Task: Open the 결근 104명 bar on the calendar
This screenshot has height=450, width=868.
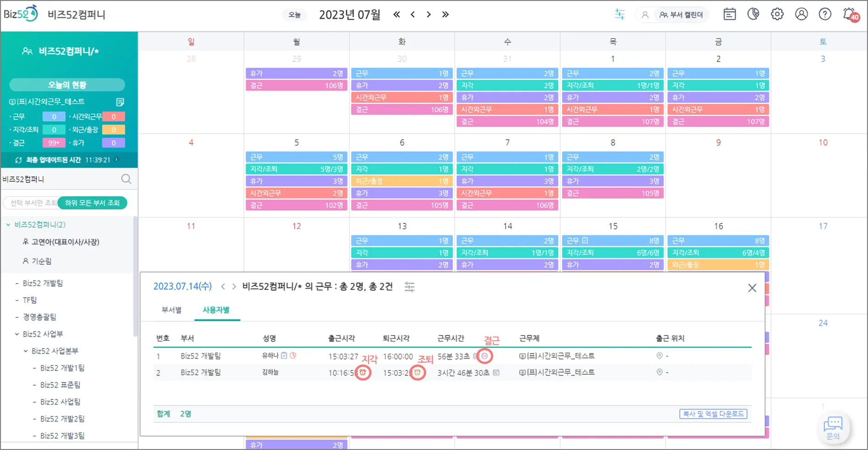Action: click(507, 122)
